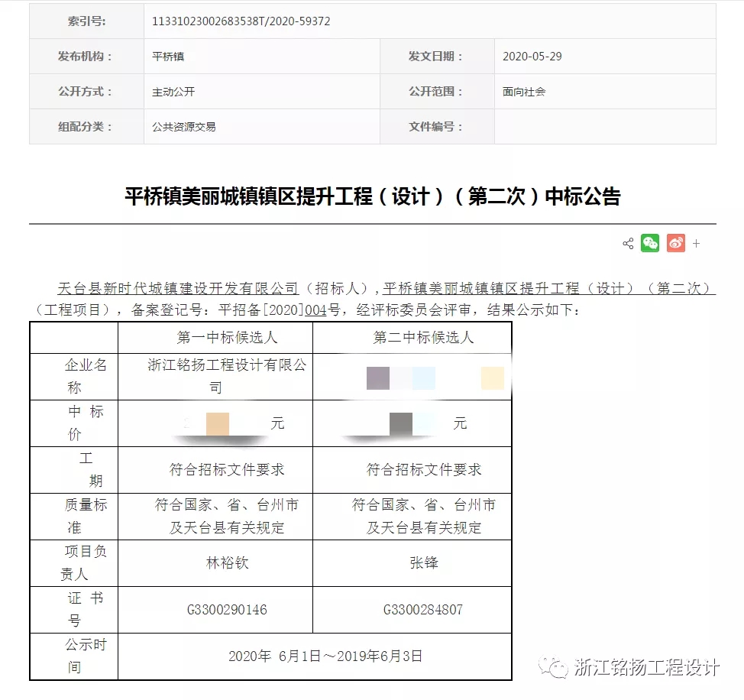
Task: Click the 公共资源交易 category value
Action: coord(184,127)
